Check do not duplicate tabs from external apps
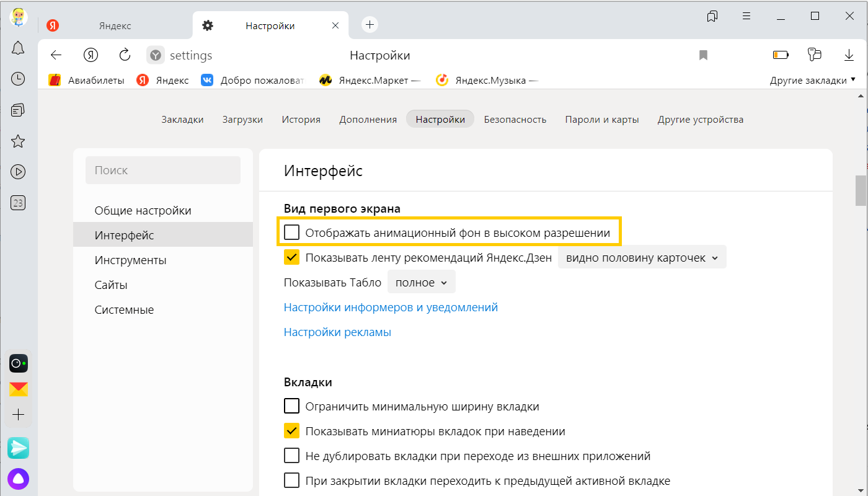 coord(291,456)
